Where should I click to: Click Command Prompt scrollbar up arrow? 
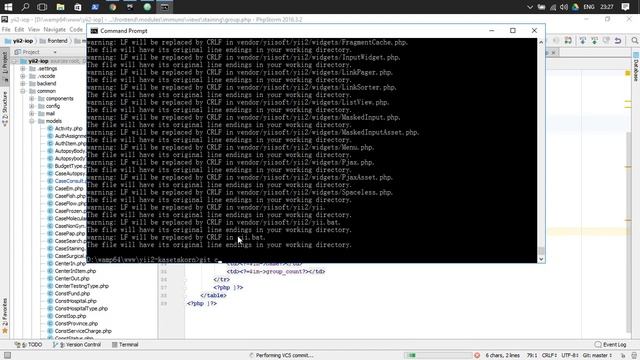541,42
